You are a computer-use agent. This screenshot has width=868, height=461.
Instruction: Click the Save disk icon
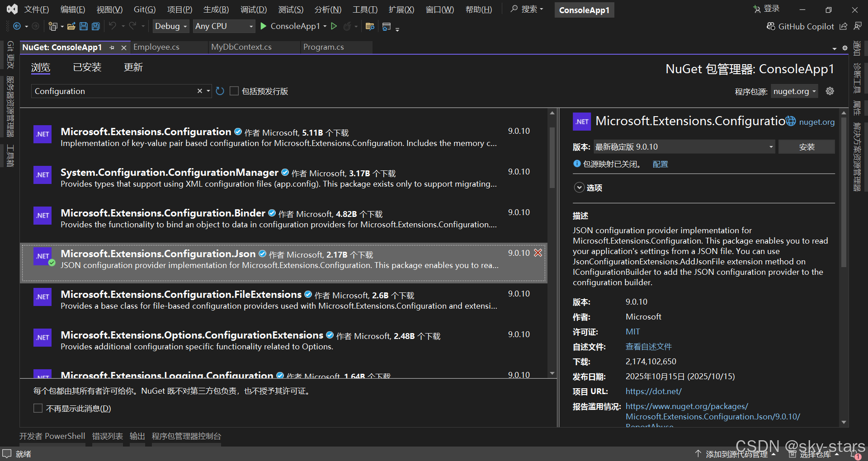point(84,26)
